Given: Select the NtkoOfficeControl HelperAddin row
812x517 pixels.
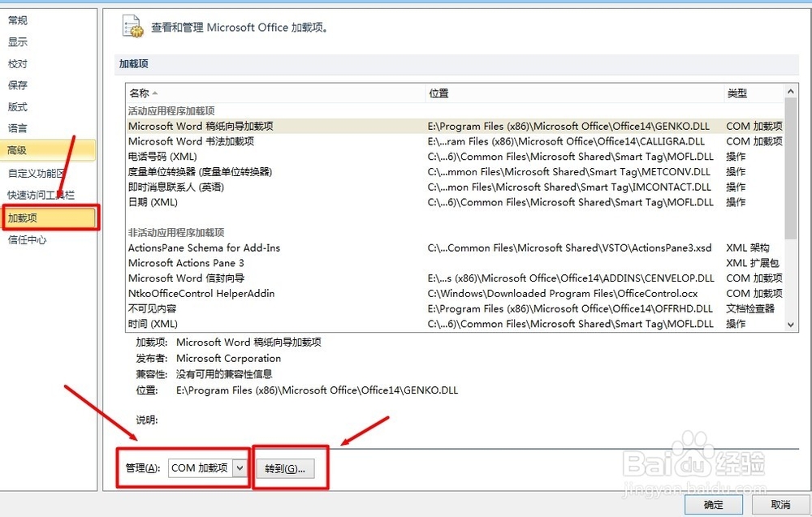Looking at the screenshot, I should tap(456, 294).
